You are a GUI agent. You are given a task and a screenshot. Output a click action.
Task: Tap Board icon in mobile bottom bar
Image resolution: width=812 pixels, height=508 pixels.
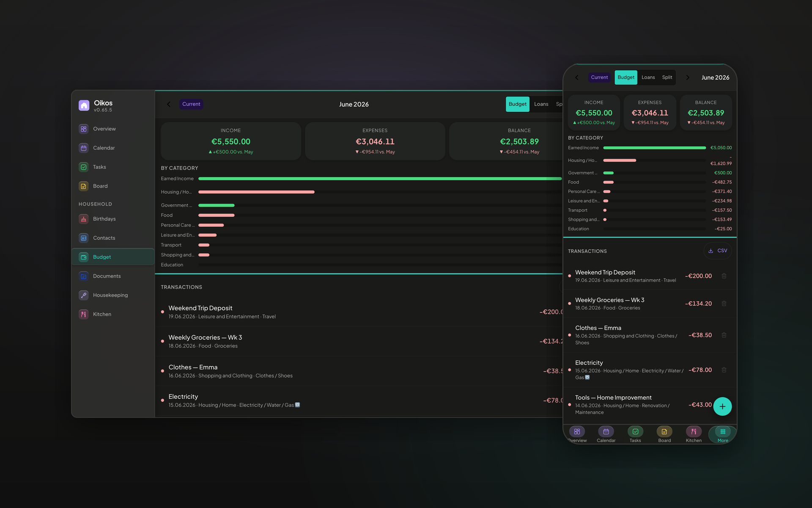(x=664, y=431)
